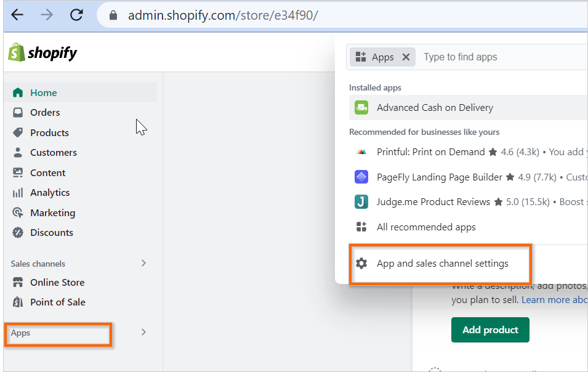588x372 pixels.
Task: Click Advanced Cash on Delivery truck icon
Action: (x=361, y=108)
